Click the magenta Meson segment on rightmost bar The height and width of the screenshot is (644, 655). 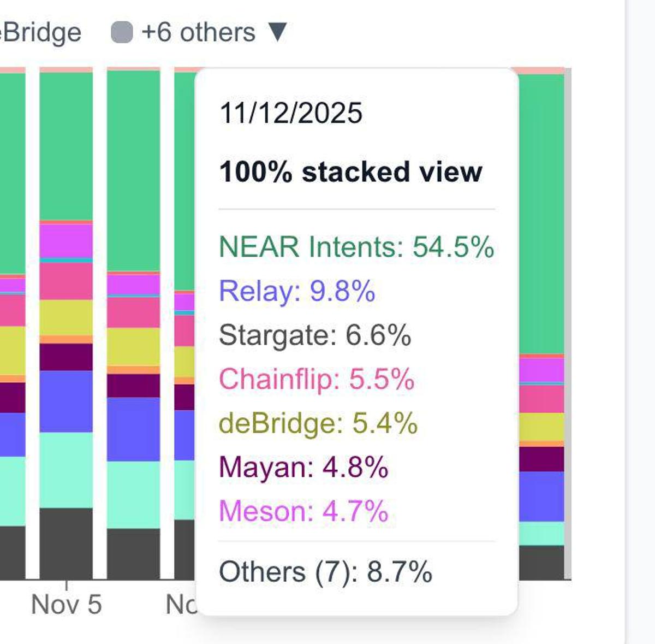point(540,370)
